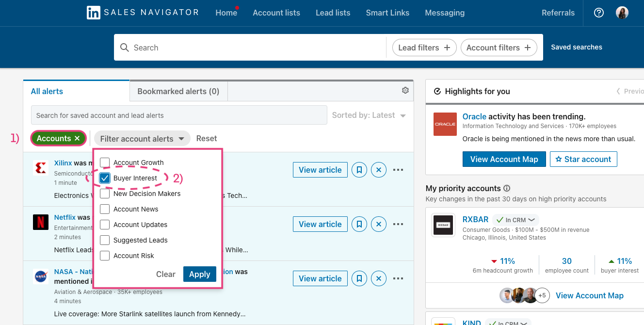Click View Account Map for Oracle
This screenshot has width=644, height=325.
(504, 159)
